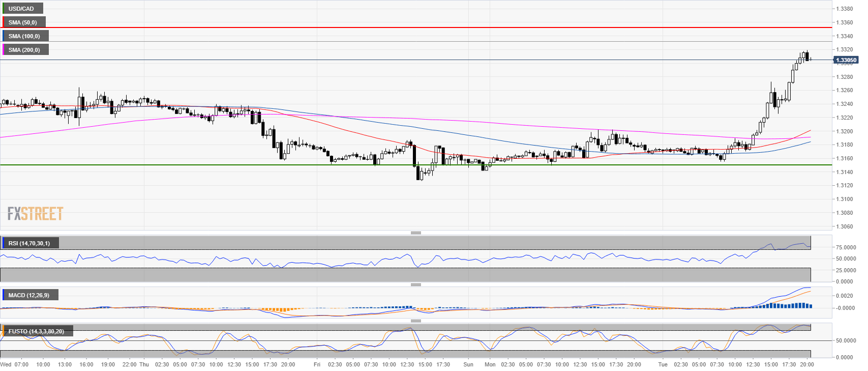Image resolution: width=868 pixels, height=371 pixels.
Task: Click the Tue label on time axis
Action: (x=663, y=364)
